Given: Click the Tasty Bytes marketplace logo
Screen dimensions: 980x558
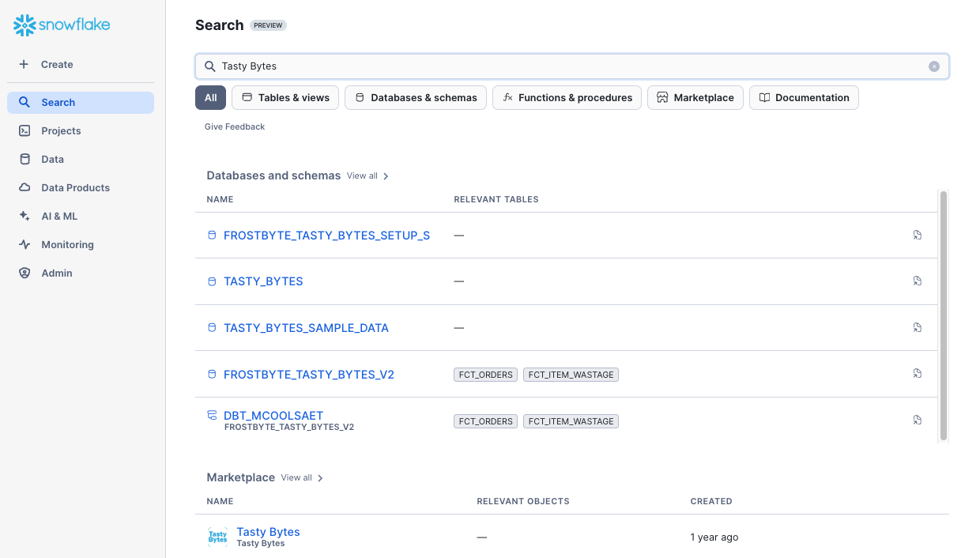Looking at the screenshot, I should tap(217, 537).
